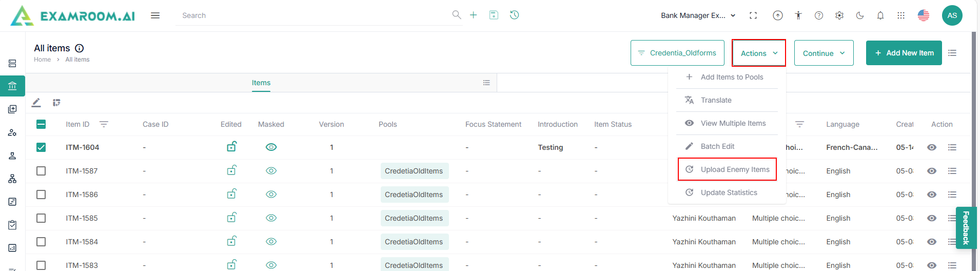Viewport: 980px width, 271px height.
Task: Click the Search input field
Action: click(313, 15)
